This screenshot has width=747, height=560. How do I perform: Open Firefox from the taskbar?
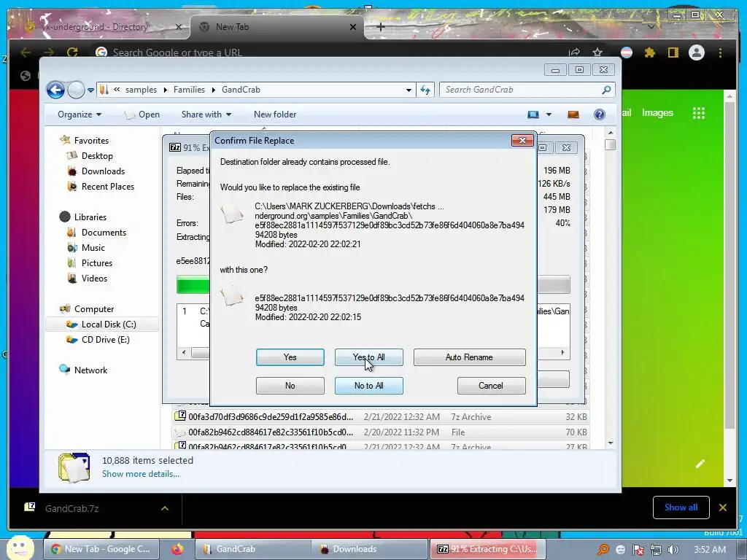pos(177,549)
